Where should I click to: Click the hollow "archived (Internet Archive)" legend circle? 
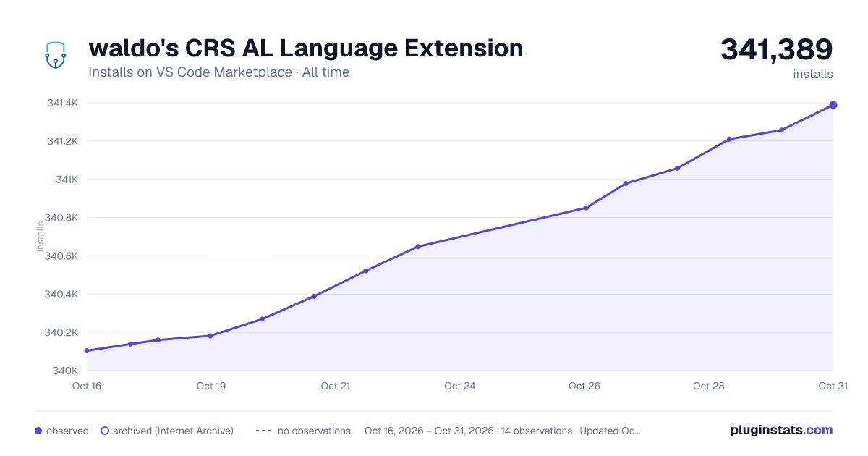point(105,431)
